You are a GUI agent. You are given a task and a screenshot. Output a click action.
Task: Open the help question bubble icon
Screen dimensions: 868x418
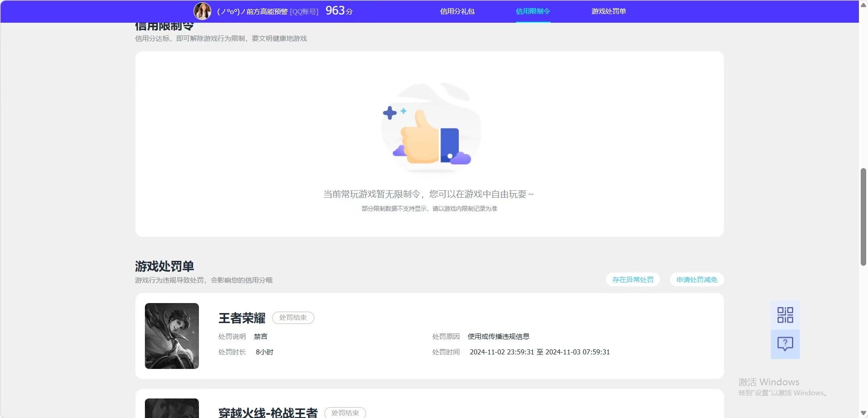(x=785, y=344)
